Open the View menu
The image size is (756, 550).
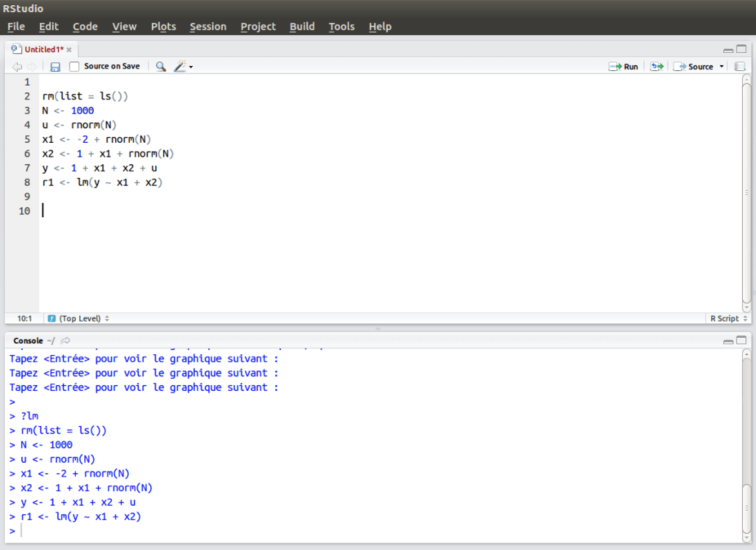124,27
